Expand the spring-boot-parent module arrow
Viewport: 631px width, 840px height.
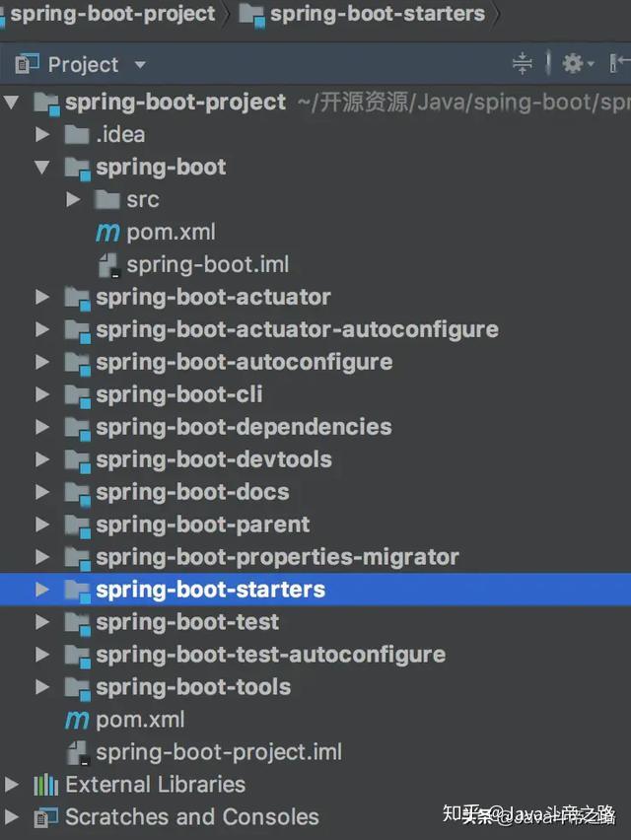pyautogui.click(x=42, y=525)
